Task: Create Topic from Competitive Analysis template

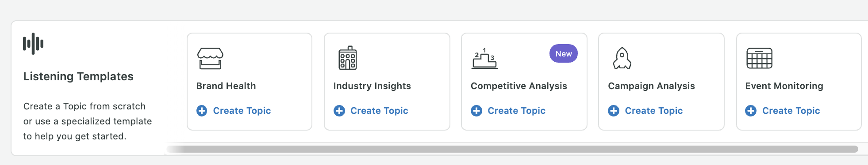Action: coord(508,111)
